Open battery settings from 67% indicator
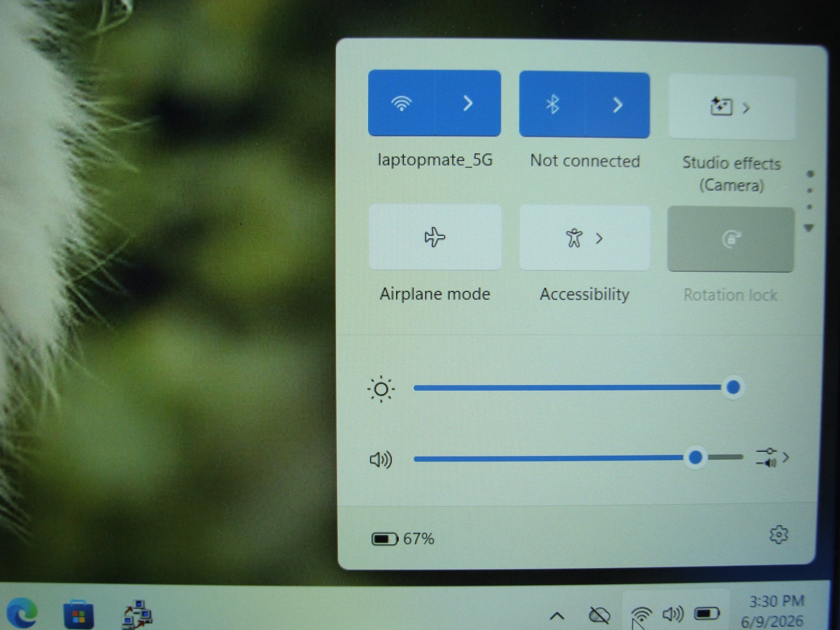The height and width of the screenshot is (630, 840). 403,539
